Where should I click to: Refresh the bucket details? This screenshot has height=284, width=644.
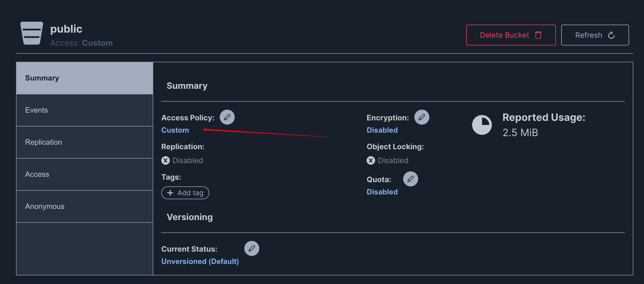[595, 35]
